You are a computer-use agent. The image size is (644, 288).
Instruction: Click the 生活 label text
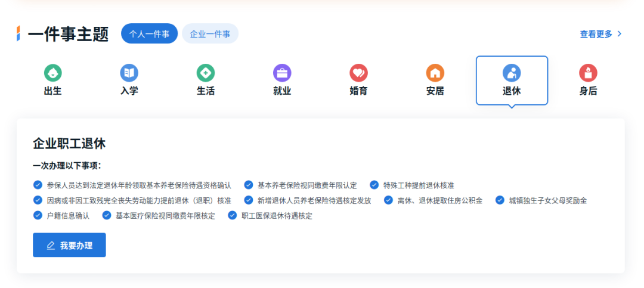click(x=206, y=91)
